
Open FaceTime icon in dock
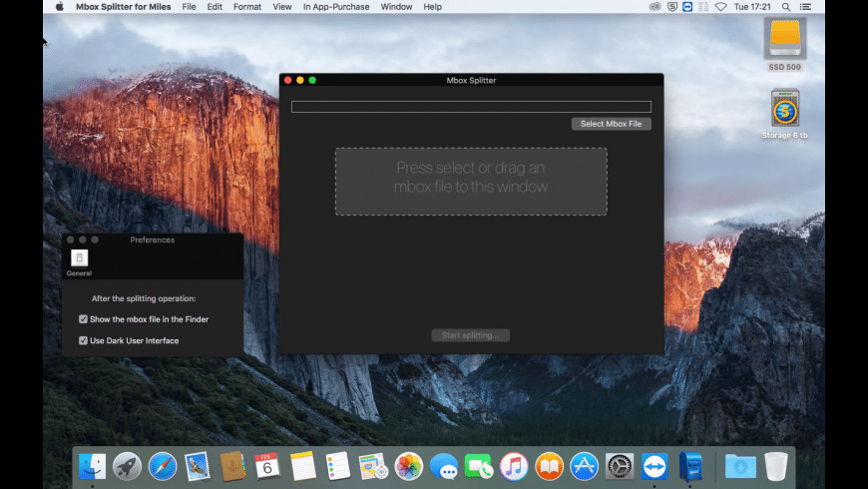[x=478, y=466]
